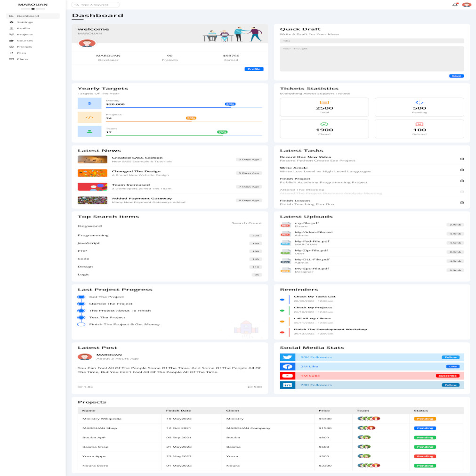The image size is (476, 476).
Task: Save the quick draft
Action: coord(456,76)
